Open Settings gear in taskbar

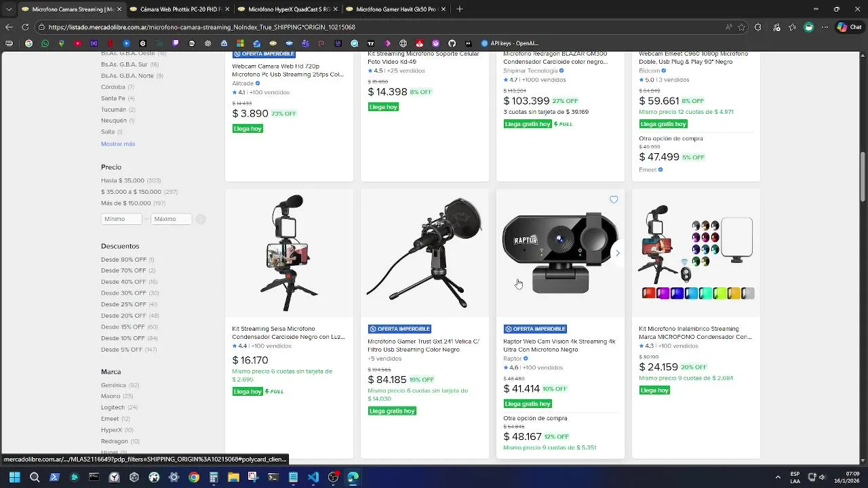(x=174, y=477)
